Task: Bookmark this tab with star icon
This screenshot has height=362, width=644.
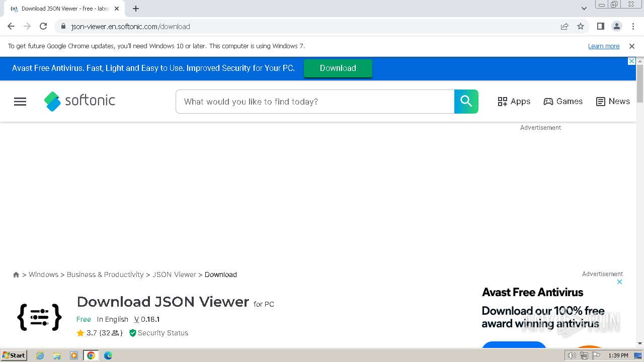Action: click(581, 27)
